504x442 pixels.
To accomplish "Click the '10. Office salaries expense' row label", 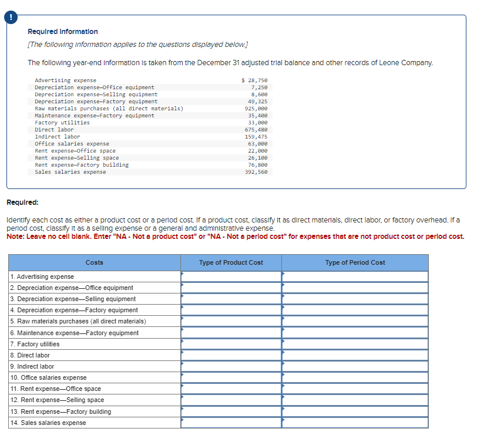I will coord(49,378).
